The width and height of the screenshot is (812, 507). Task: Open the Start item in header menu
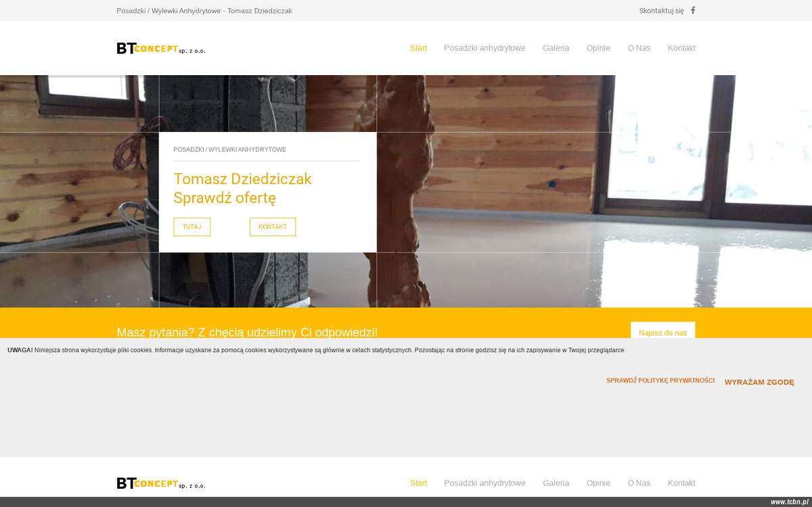point(418,48)
